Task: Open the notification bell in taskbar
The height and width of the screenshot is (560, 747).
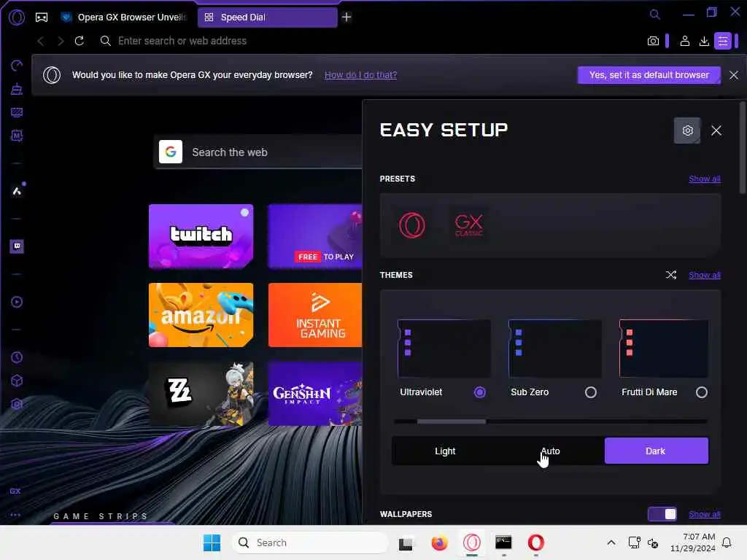Action: pyautogui.click(x=727, y=542)
